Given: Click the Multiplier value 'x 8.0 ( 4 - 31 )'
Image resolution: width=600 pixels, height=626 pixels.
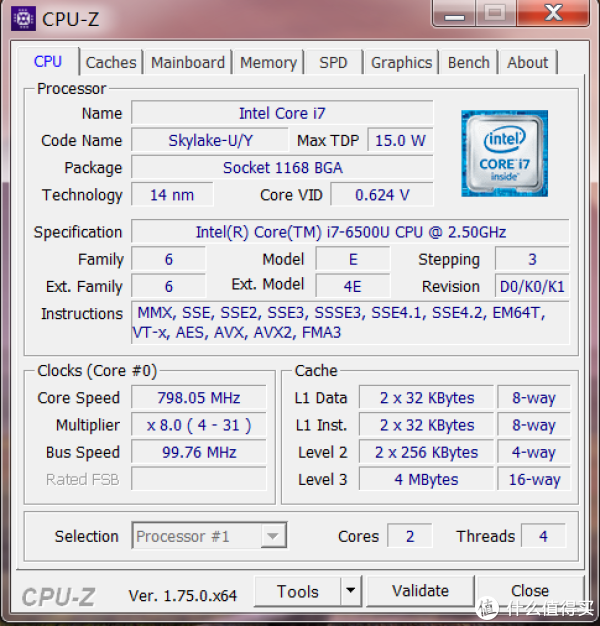Looking at the screenshot, I should point(199,425).
